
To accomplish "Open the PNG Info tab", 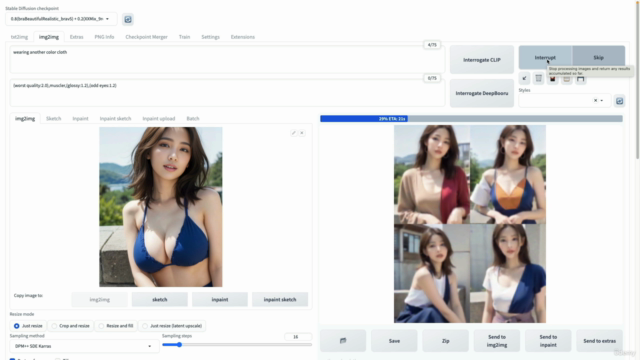I will 104,37.
